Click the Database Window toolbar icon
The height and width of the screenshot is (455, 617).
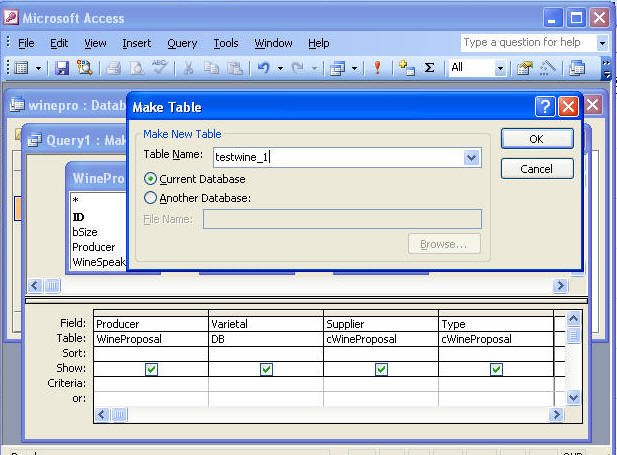point(577,68)
